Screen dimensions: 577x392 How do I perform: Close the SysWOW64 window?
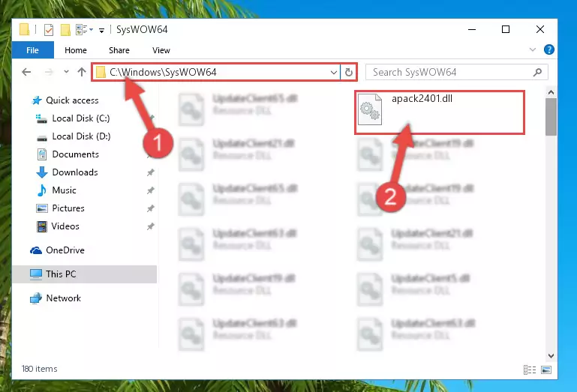pos(539,29)
